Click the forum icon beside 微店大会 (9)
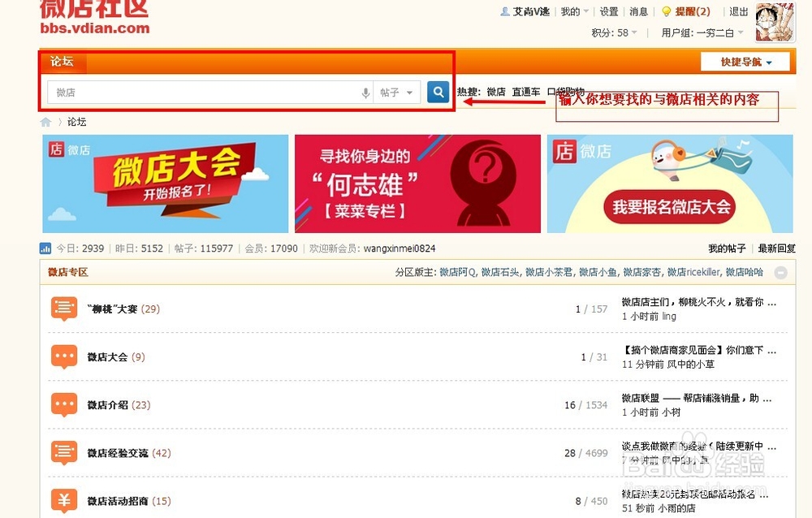812x518 pixels. click(64, 357)
